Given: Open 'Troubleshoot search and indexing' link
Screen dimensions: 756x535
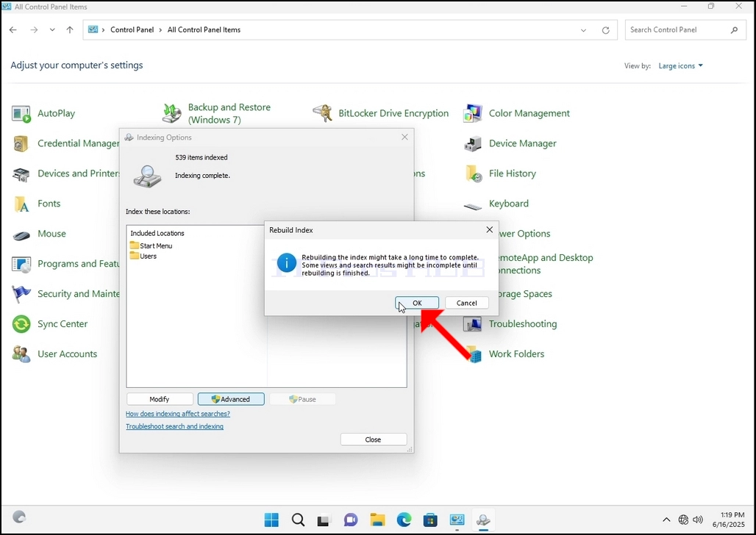Looking at the screenshot, I should point(174,426).
